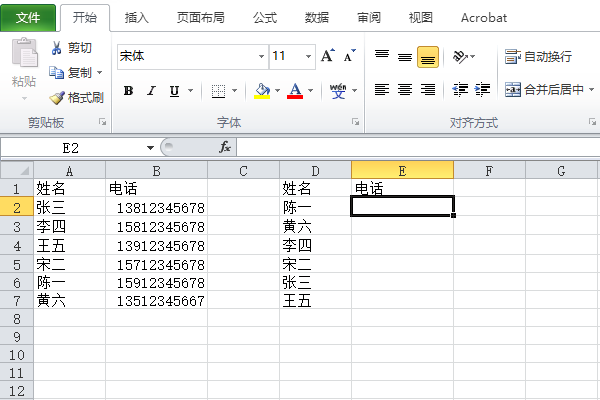Align text right
Image resolution: width=600 pixels, height=400 pixels.
(x=428, y=90)
